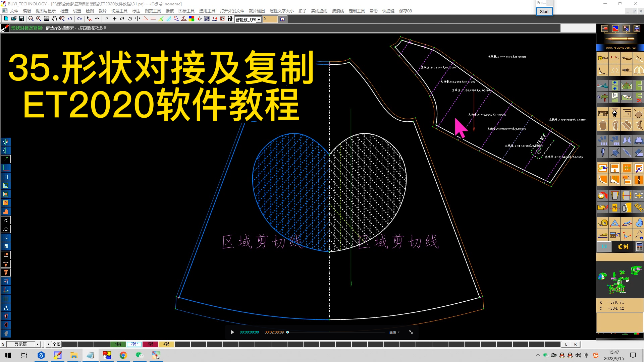Select the 1码 size tab
The width and height of the screenshot is (644, 362).
pos(118,344)
